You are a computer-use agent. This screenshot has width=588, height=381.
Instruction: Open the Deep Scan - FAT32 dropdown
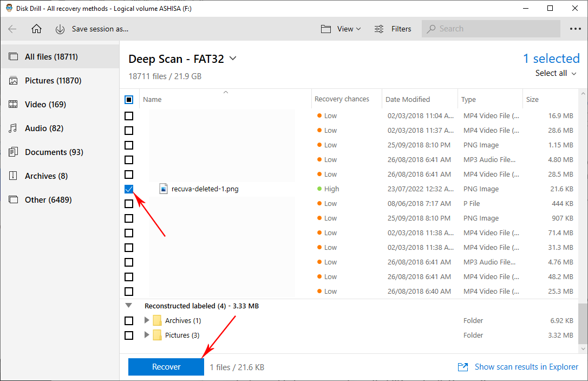click(x=233, y=59)
